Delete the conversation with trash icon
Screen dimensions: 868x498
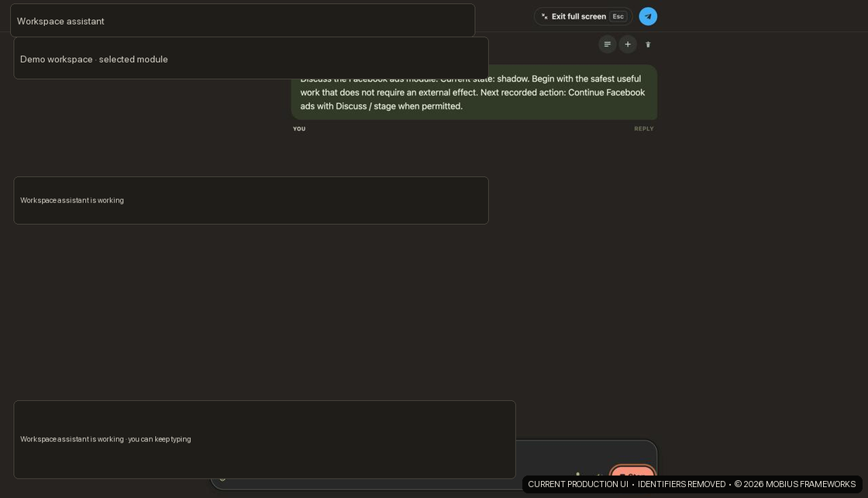pyautogui.click(x=648, y=44)
